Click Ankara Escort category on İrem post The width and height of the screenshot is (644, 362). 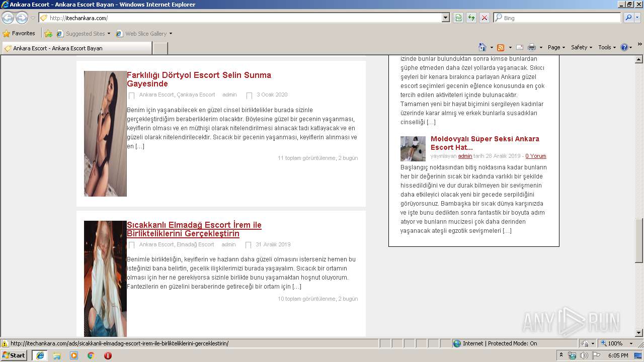pos(156,244)
